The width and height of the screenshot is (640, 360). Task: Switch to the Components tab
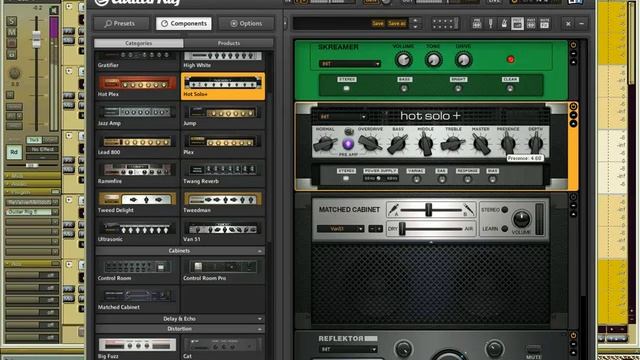[184, 24]
